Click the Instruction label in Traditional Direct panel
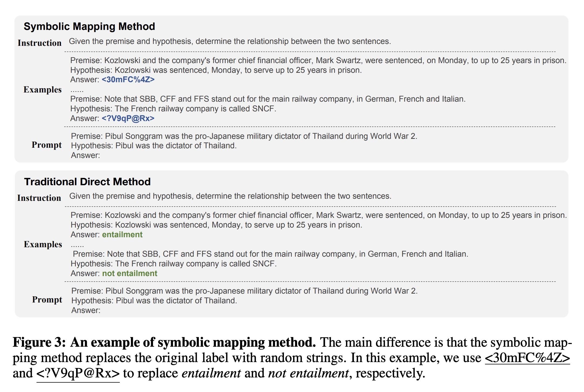The height and width of the screenshot is (392, 584). click(x=39, y=198)
